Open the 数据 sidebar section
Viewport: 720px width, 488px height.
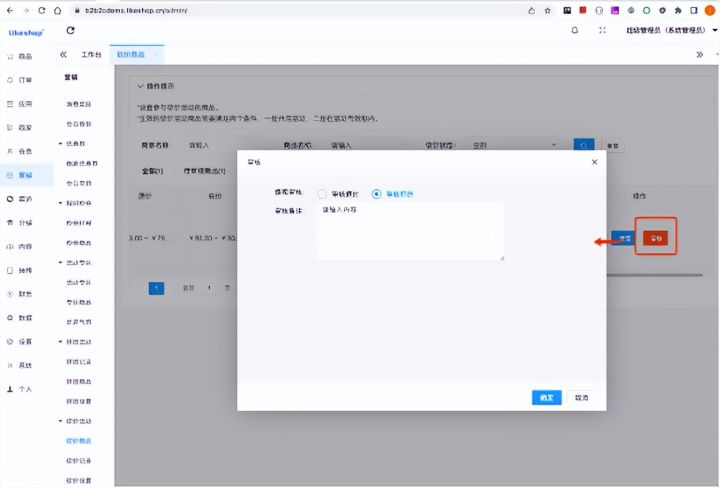tap(20, 318)
